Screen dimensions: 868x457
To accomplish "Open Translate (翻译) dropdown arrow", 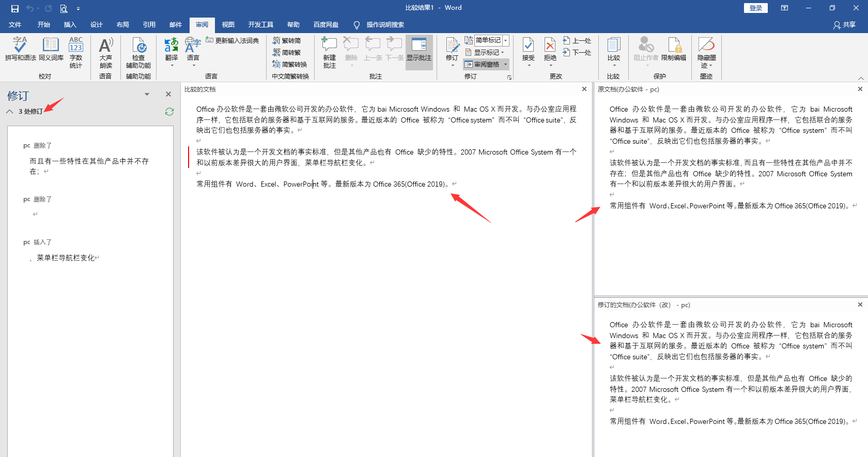I will pos(172,66).
